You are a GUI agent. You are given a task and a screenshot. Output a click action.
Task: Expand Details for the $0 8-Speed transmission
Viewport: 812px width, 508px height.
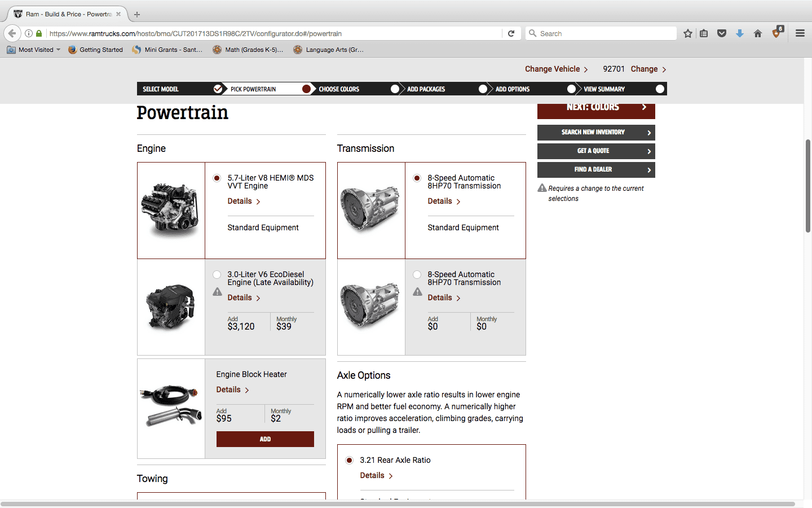point(444,297)
